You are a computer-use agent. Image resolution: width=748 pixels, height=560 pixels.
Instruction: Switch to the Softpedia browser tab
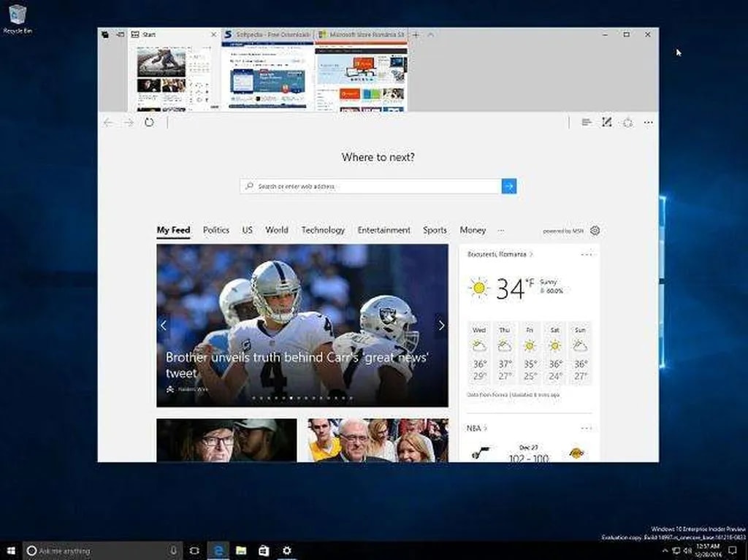click(x=267, y=34)
